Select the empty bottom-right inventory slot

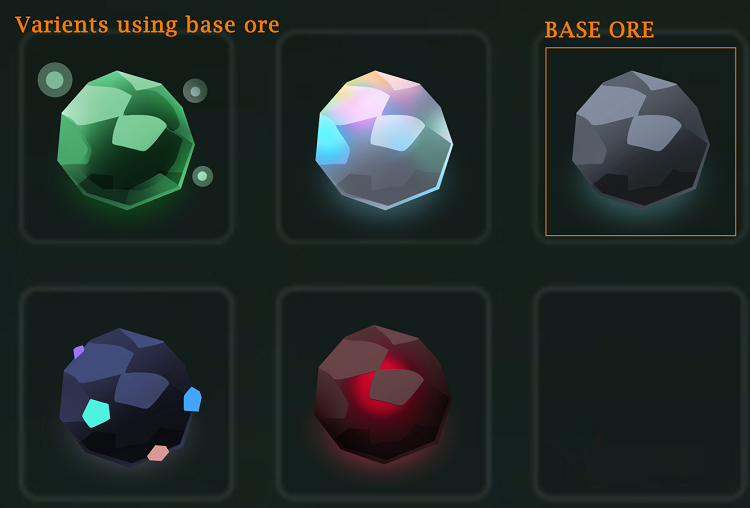(x=640, y=393)
